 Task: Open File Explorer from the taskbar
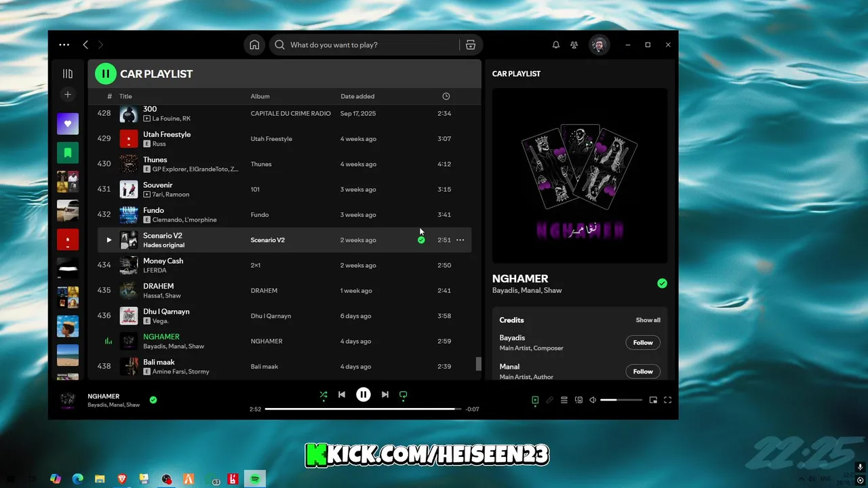100,479
